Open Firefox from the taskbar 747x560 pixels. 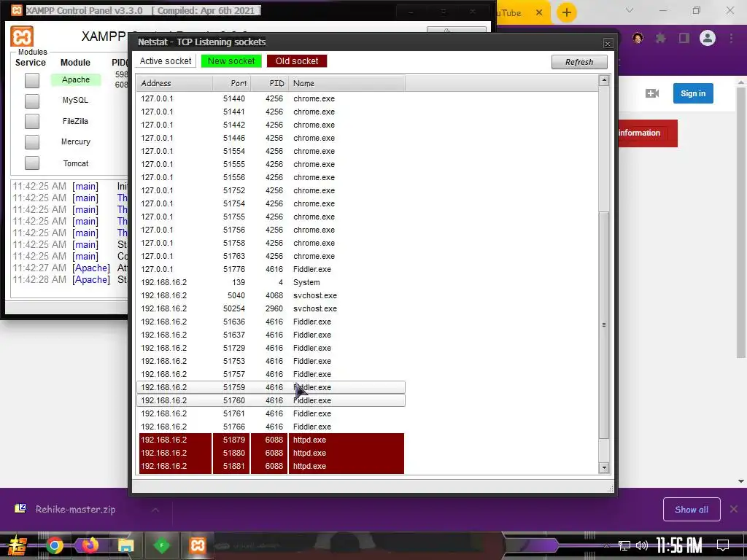(x=90, y=545)
